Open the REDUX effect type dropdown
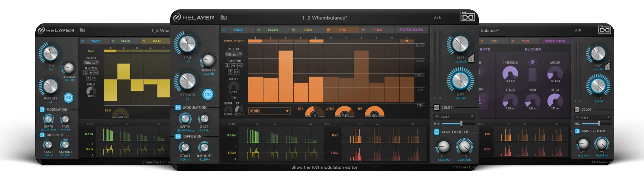Image resolution: width=644 pixels, height=184 pixels. pos(270,111)
